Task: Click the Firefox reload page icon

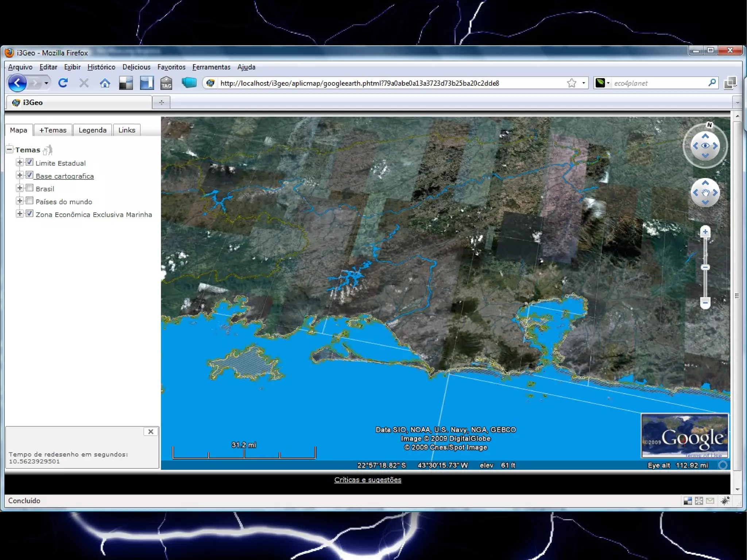Action: [x=63, y=83]
